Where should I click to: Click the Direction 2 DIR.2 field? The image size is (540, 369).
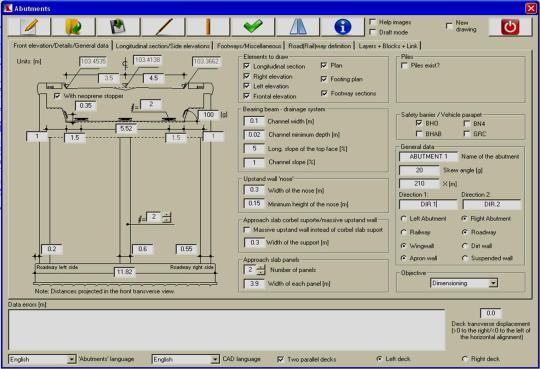pos(492,204)
